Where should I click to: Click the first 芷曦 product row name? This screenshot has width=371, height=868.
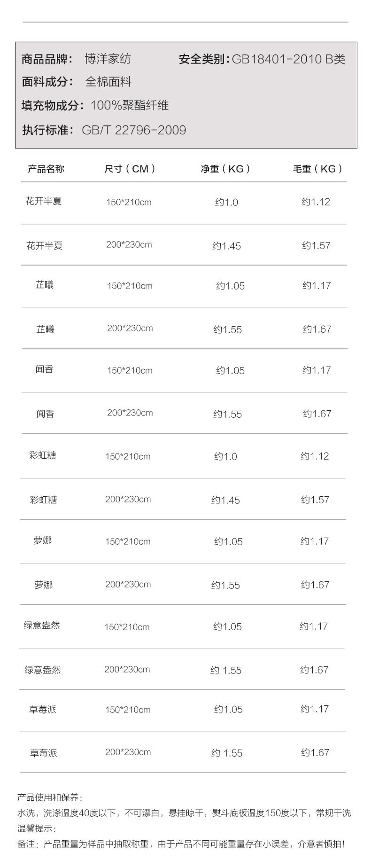point(45,285)
